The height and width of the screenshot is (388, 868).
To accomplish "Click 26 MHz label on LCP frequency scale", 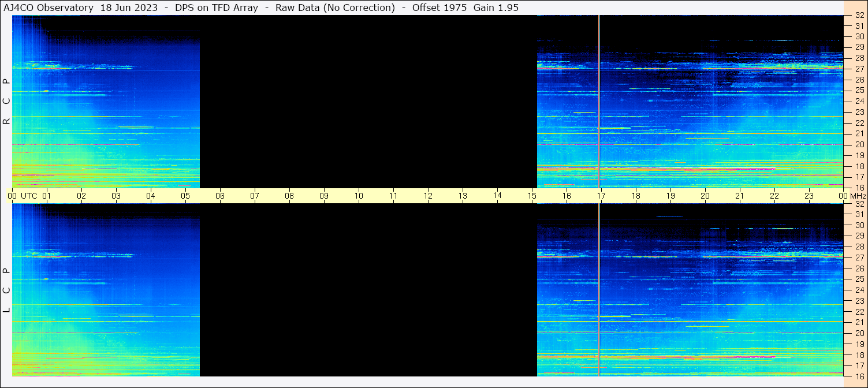I will click(859, 268).
